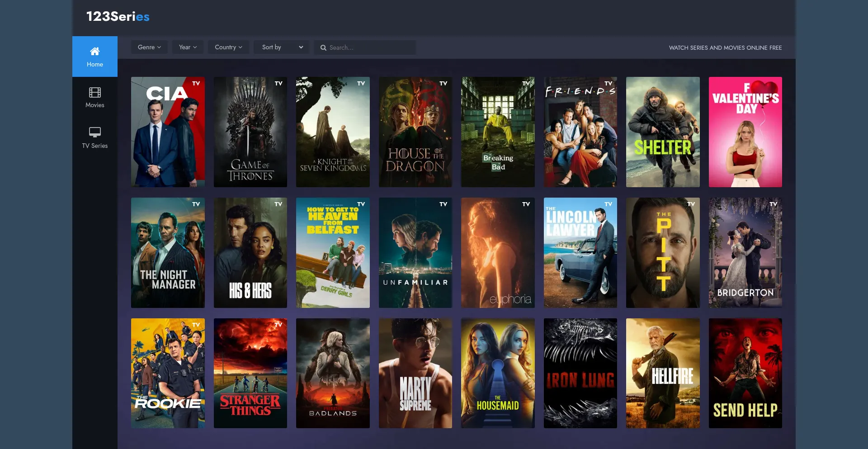Open The Pitt poster
This screenshot has width=868, height=449.
coord(663,253)
